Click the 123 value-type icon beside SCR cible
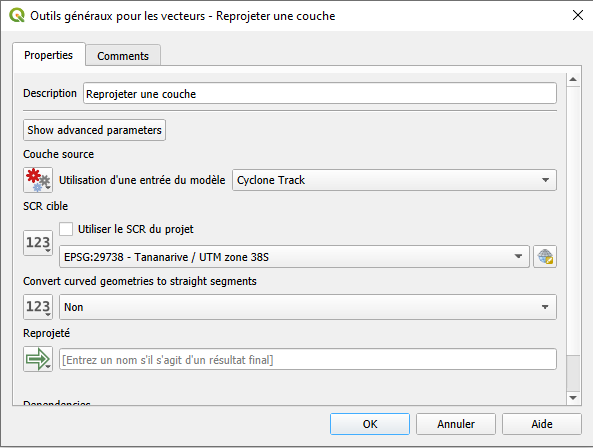The height and width of the screenshot is (448, 593). [38, 243]
